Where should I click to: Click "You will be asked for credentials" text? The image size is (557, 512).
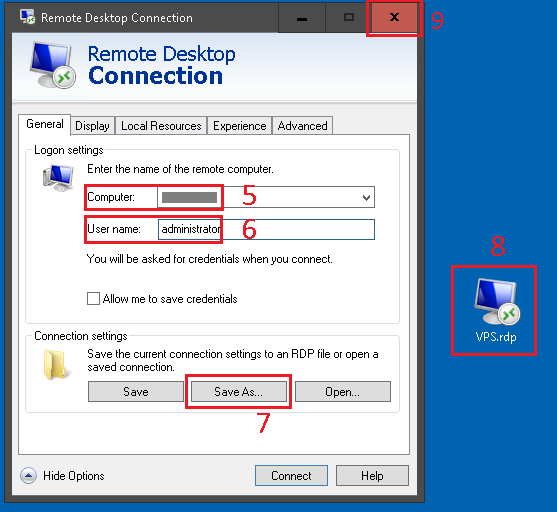tap(210, 259)
